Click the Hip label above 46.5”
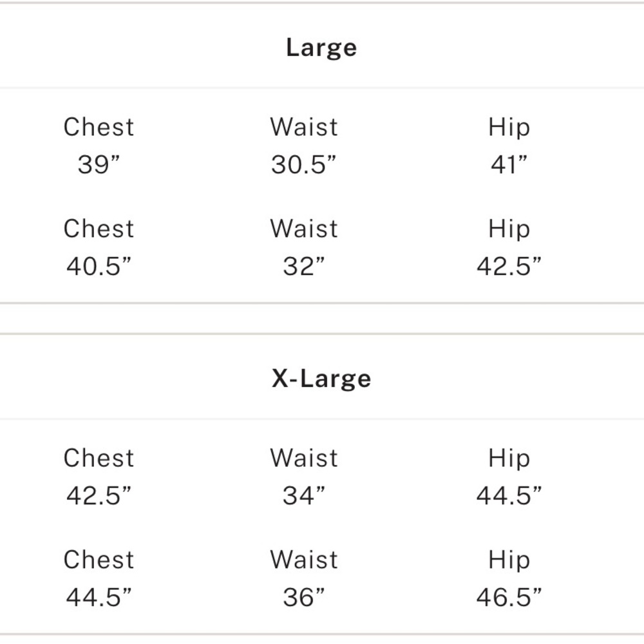This screenshot has height=644, width=644. (509, 560)
